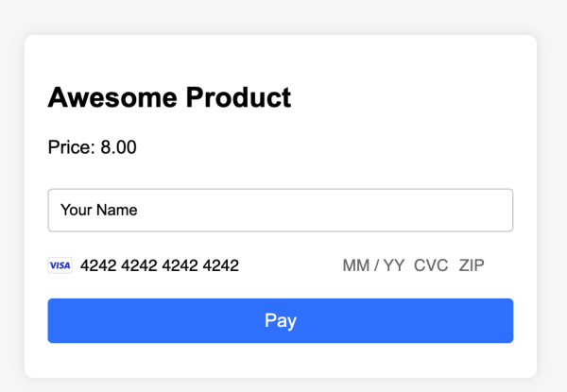Image resolution: width=567 pixels, height=392 pixels.
Task: Click the card number field showing 4242
Action: [160, 265]
